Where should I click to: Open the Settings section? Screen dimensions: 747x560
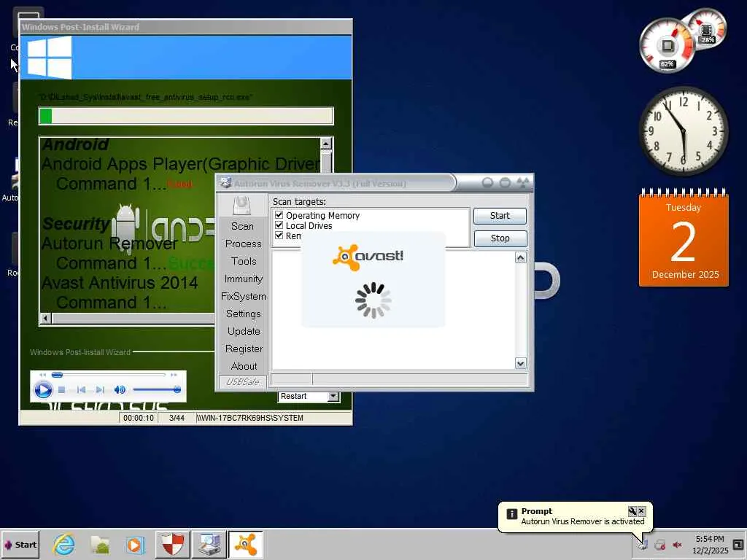point(244,314)
